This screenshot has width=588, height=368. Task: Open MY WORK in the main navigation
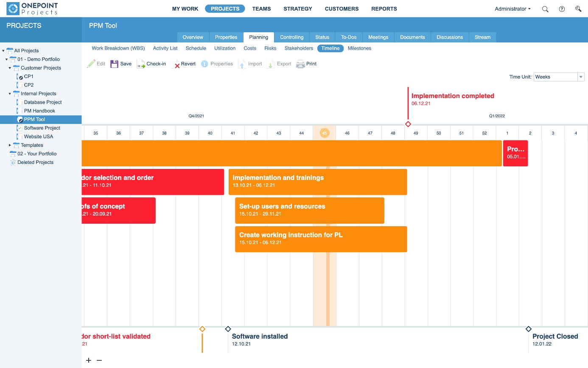(185, 8)
